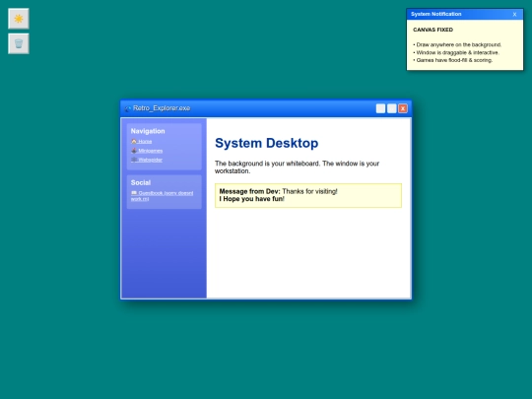Open the Guestbook link under Social
The width and height of the screenshot is (532, 399).
(x=163, y=196)
